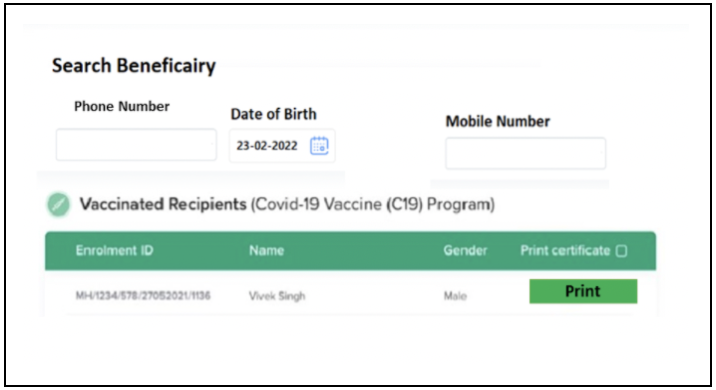716x390 pixels.
Task: Click the Covid-19 Vaccine (C19) Program text
Action: [373, 205]
